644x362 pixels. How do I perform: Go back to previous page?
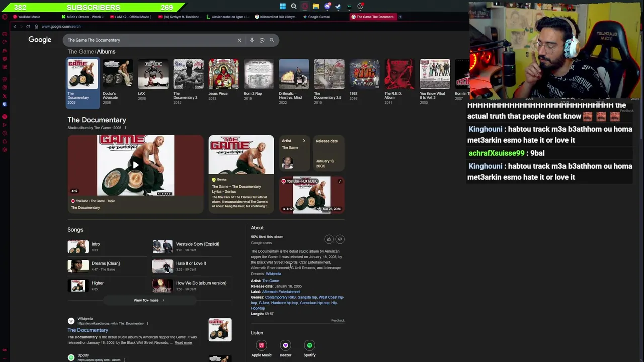click(15, 26)
